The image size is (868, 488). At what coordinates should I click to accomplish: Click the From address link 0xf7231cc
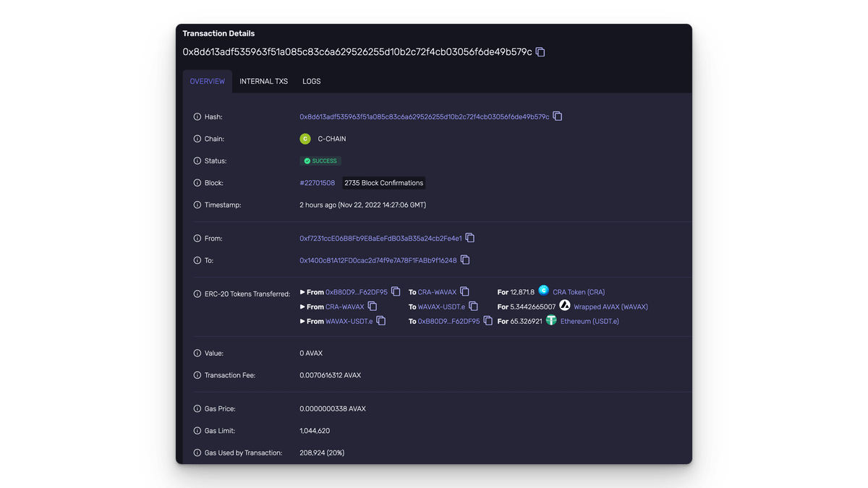380,238
